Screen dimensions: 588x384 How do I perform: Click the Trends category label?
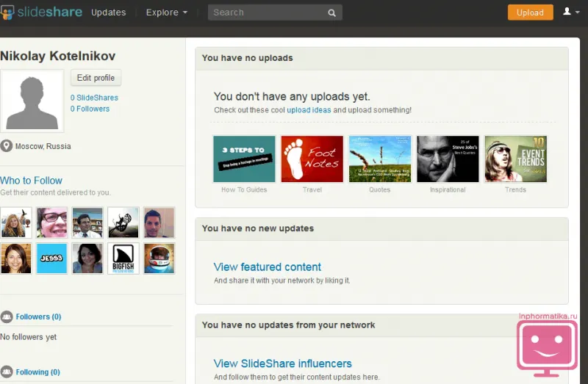(x=516, y=189)
